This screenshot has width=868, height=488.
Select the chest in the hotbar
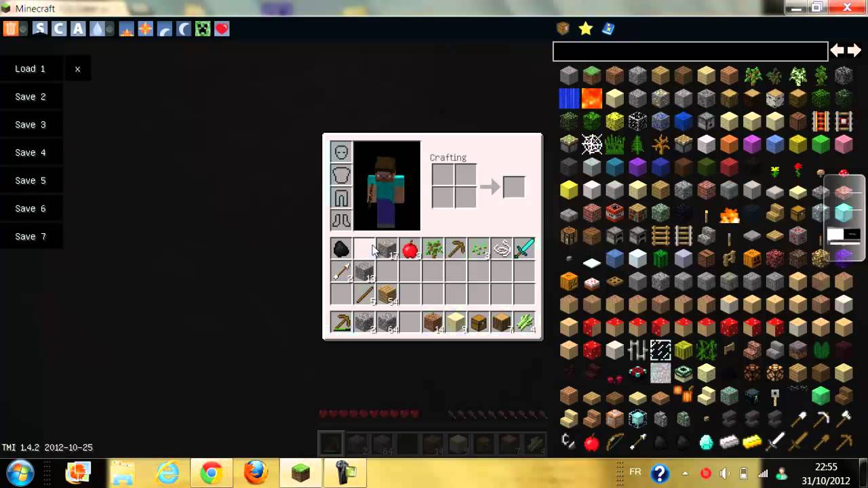click(479, 323)
